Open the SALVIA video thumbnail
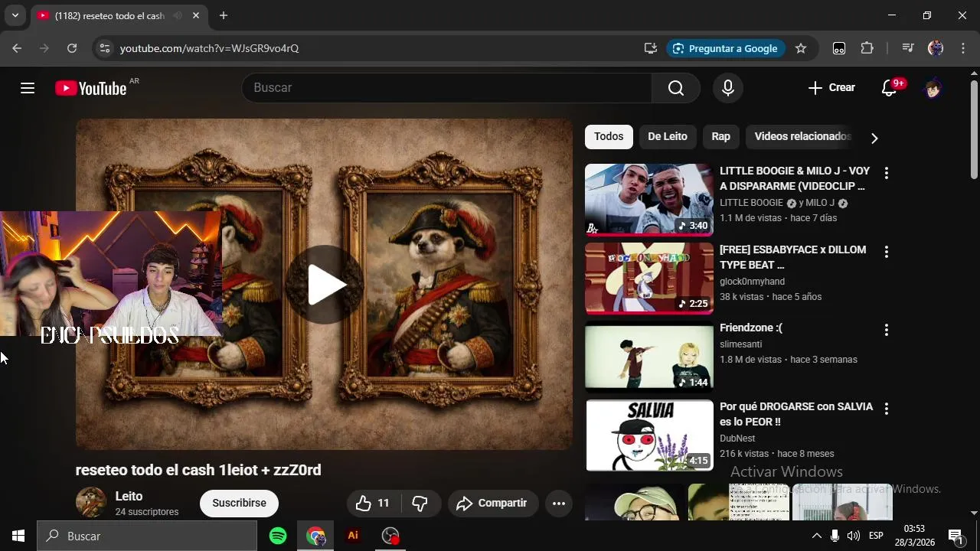980x551 pixels. click(649, 435)
